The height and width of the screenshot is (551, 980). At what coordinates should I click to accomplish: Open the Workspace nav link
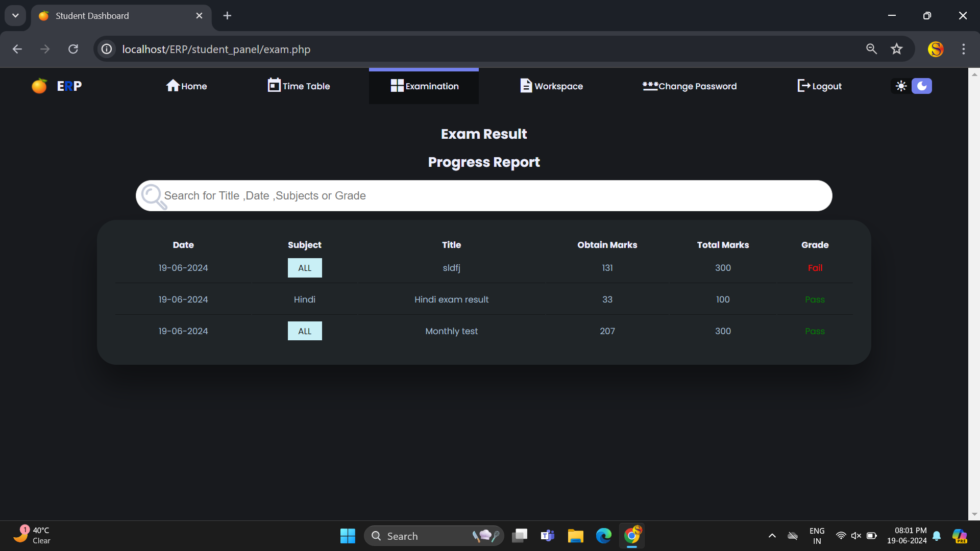(x=551, y=86)
